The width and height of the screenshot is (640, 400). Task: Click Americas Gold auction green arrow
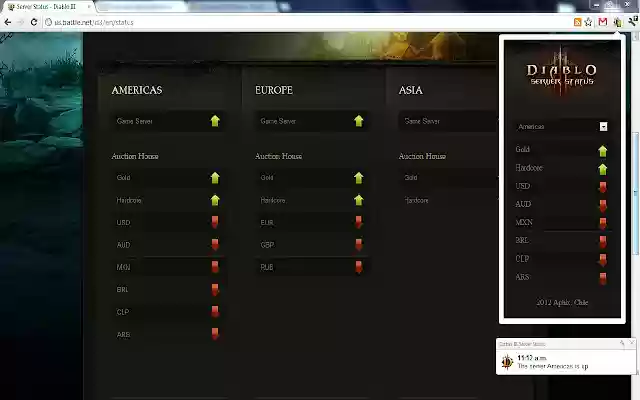point(215,178)
